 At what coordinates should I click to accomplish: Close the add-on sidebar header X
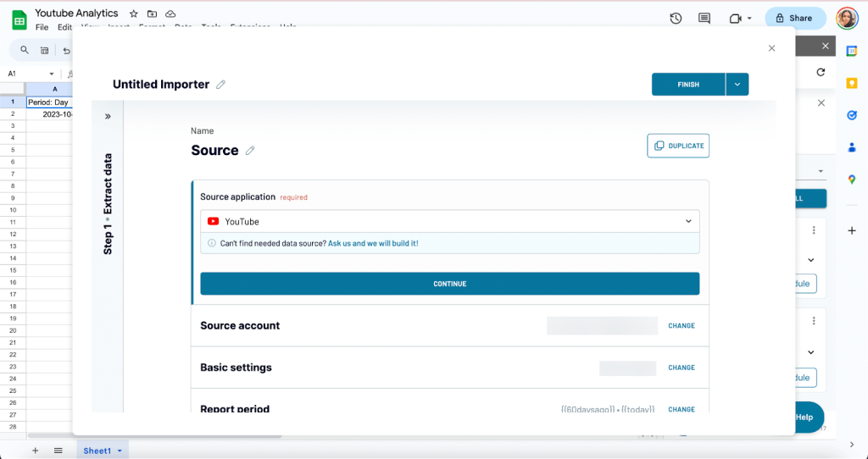[x=826, y=46]
